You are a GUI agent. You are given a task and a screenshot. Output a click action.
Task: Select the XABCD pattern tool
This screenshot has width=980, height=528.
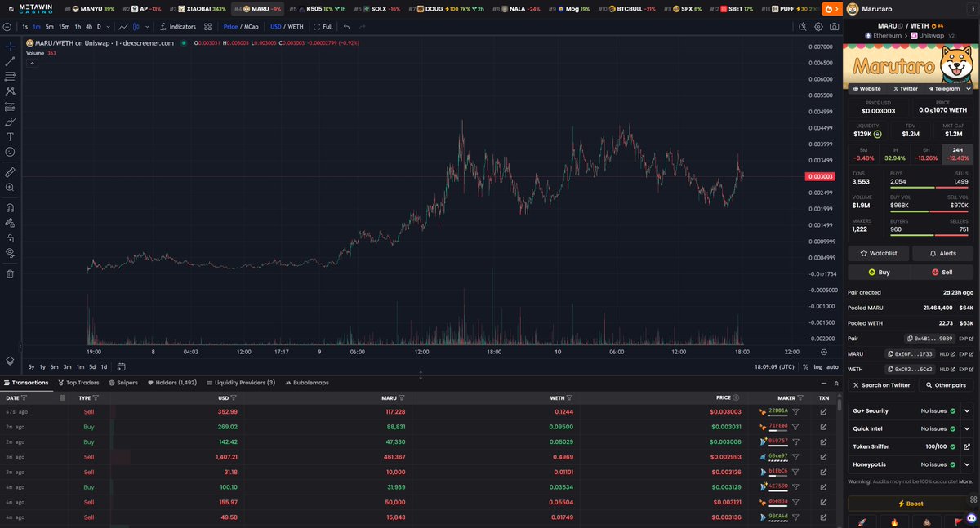coord(10,91)
